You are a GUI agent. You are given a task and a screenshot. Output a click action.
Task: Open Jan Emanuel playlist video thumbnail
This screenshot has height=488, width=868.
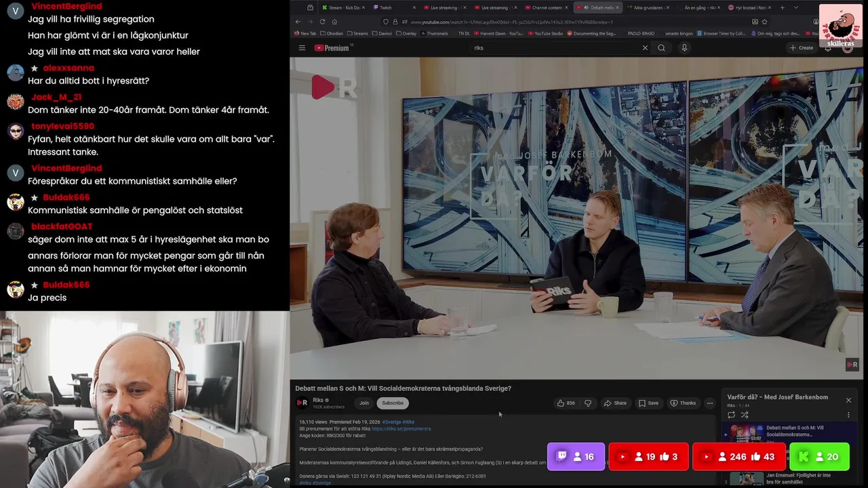747,479
